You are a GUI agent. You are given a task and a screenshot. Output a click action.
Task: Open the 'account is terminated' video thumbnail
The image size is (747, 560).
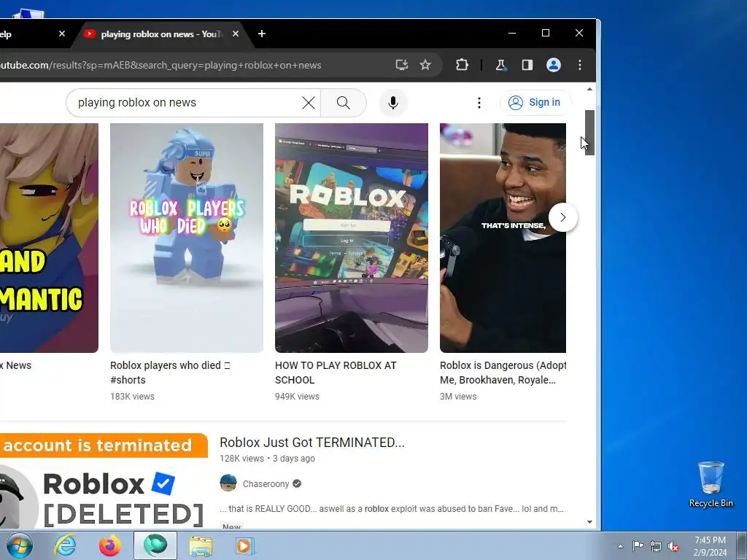tap(104, 480)
